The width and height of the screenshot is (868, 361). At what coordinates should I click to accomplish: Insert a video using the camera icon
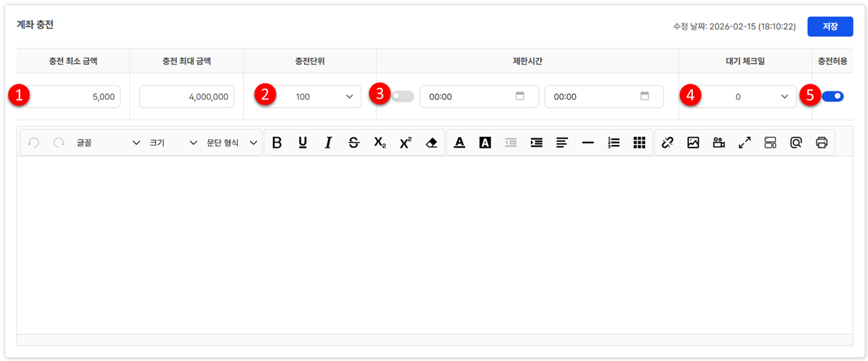pos(719,143)
